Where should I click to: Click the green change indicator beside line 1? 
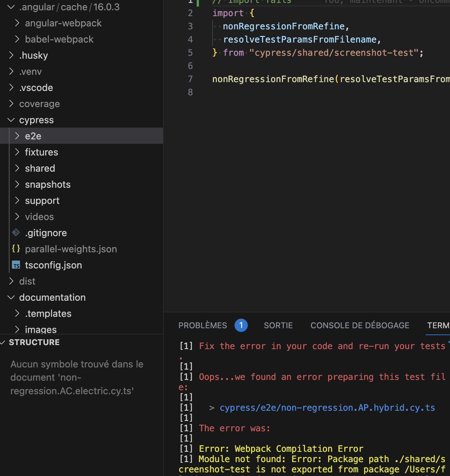pos(197,3)
